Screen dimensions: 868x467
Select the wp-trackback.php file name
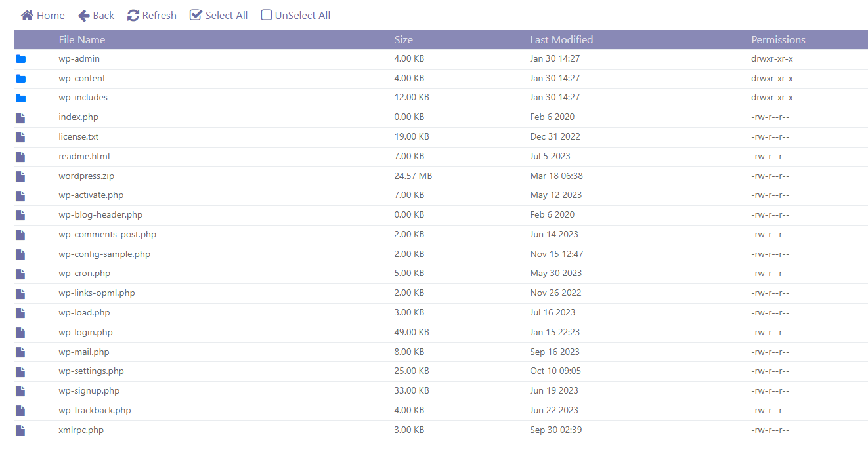click(95, 410)
